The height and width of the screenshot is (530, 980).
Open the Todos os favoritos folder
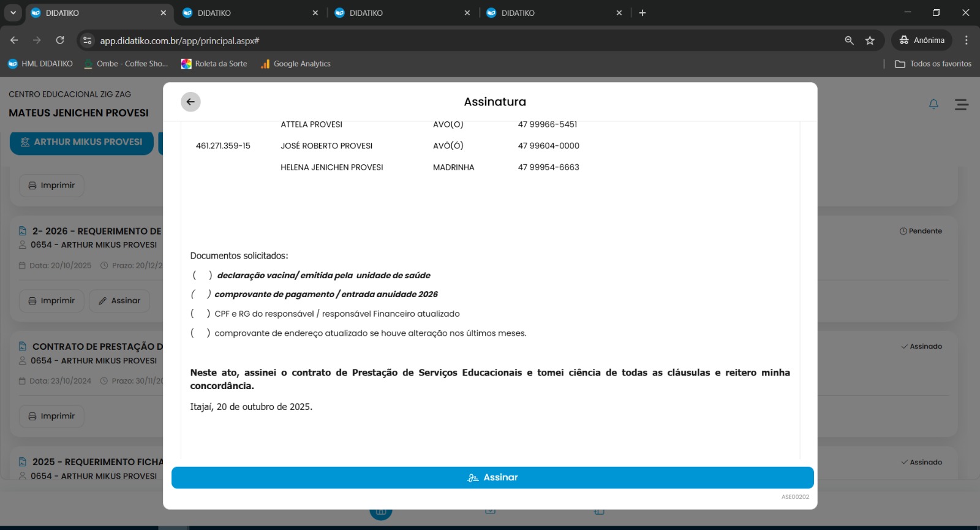pyautogui.click(x=933, y=64)
